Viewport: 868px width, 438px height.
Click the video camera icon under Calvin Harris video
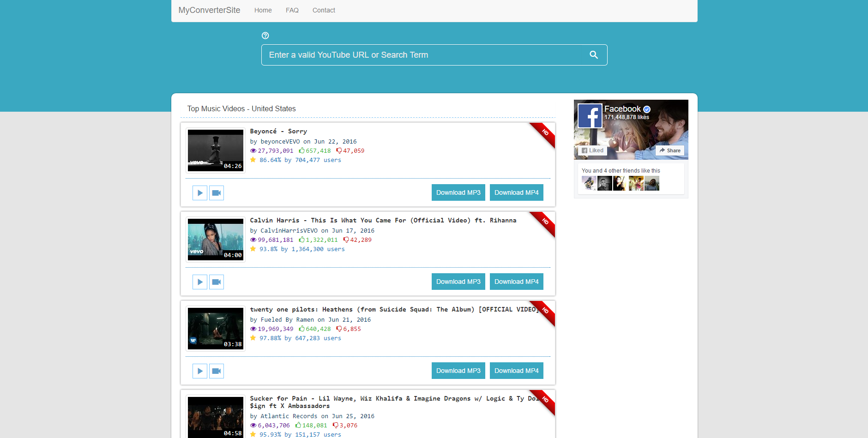coord(216,282)
